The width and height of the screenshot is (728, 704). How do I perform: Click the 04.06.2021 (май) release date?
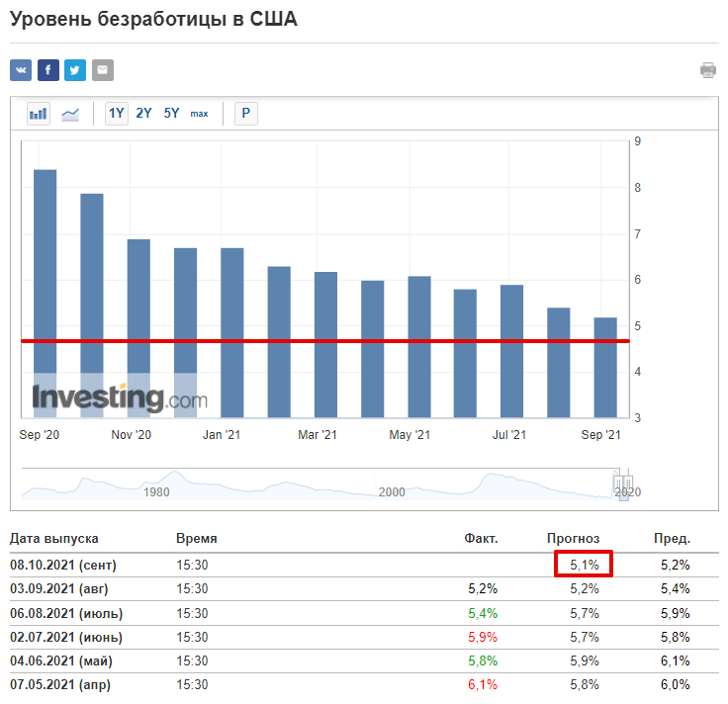(61, 660)
